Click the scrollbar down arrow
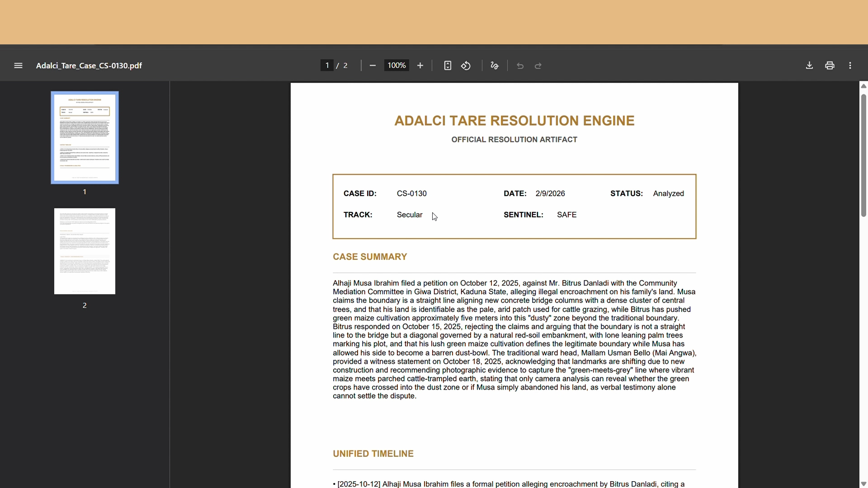Viewport: 868px width, 488px height. (x=863, y=484)
